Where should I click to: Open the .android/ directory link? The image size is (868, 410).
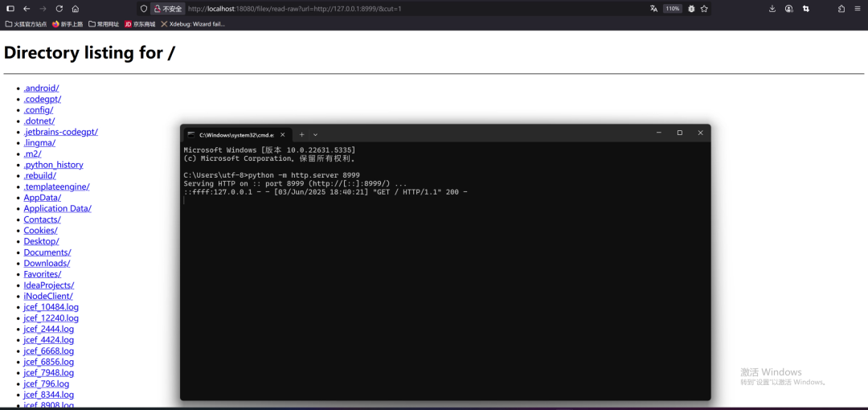coord(41,88)
